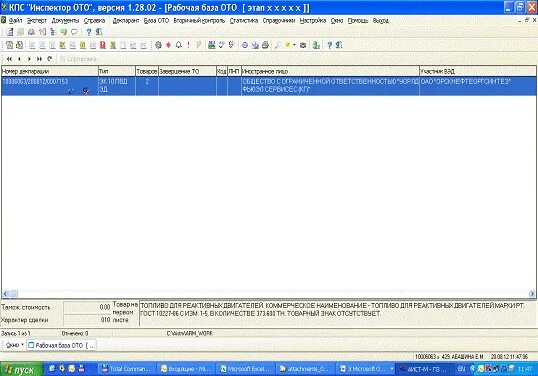Click the red exclamation mark icon

coord(188,45)
